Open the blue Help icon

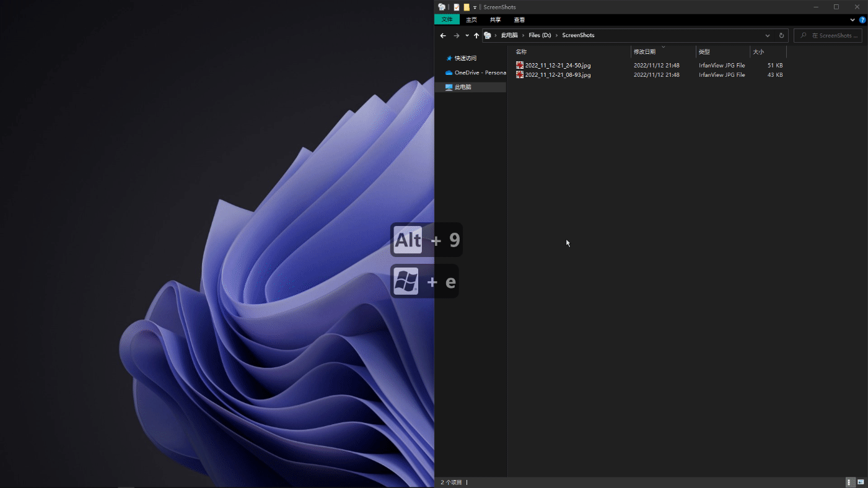pos(862,20)
